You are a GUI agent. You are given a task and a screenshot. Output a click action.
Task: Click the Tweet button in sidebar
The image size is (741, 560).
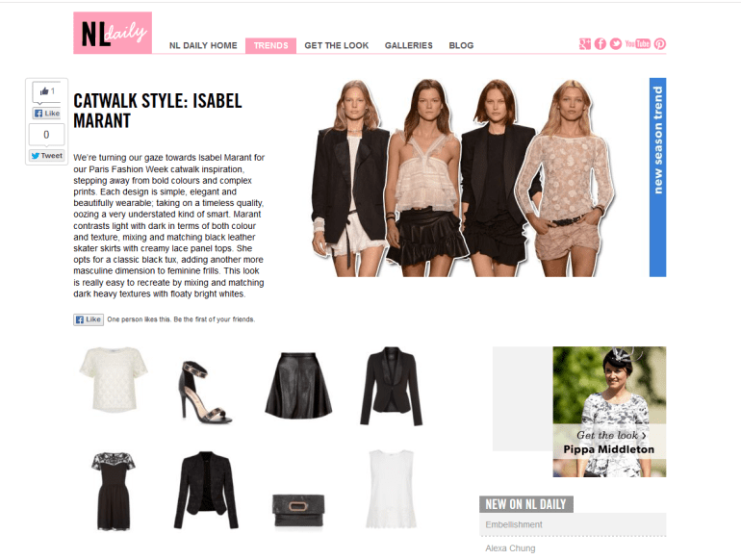click(46, 156)
